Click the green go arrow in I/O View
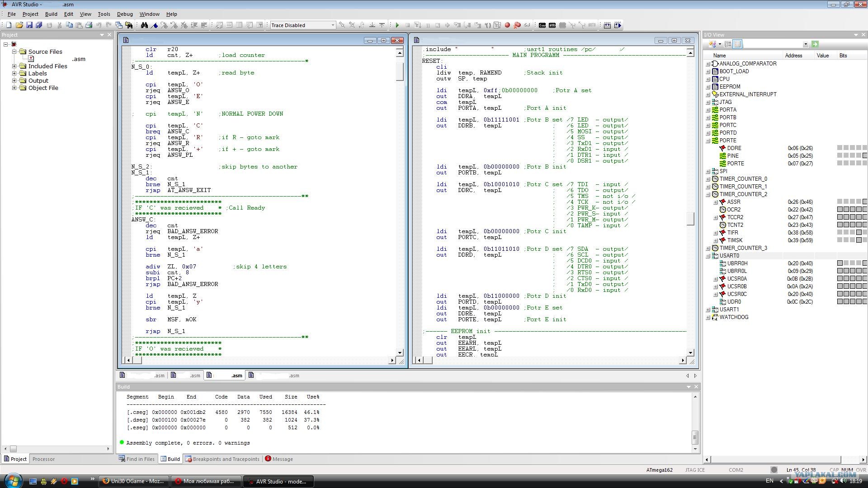Screen dimensions: 868x488 coord(815,44)
